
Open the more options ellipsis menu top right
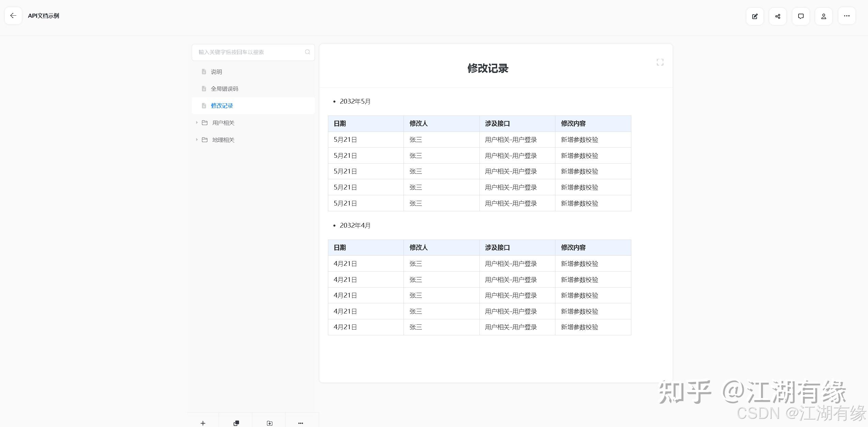pos(847,16)
